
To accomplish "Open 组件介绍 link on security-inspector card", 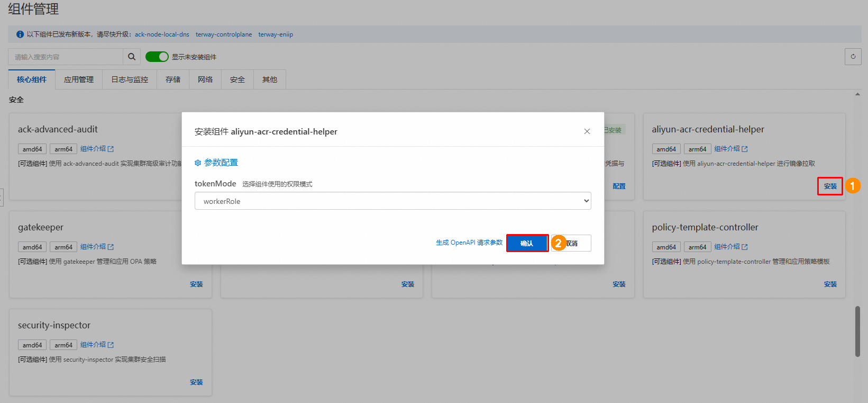I will [93, 345].
